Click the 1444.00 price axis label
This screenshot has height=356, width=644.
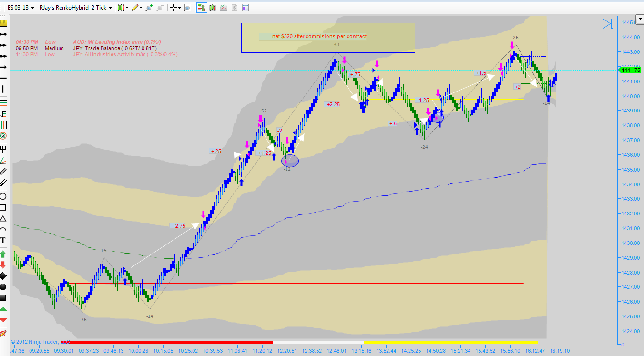click(631, 37)
